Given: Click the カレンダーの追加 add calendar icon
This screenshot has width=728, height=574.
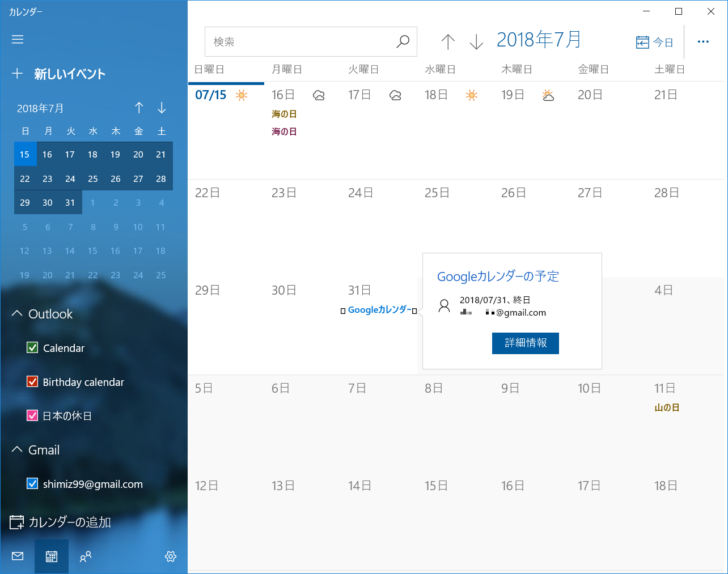Looking at the screenshot, I should [16, 522].
